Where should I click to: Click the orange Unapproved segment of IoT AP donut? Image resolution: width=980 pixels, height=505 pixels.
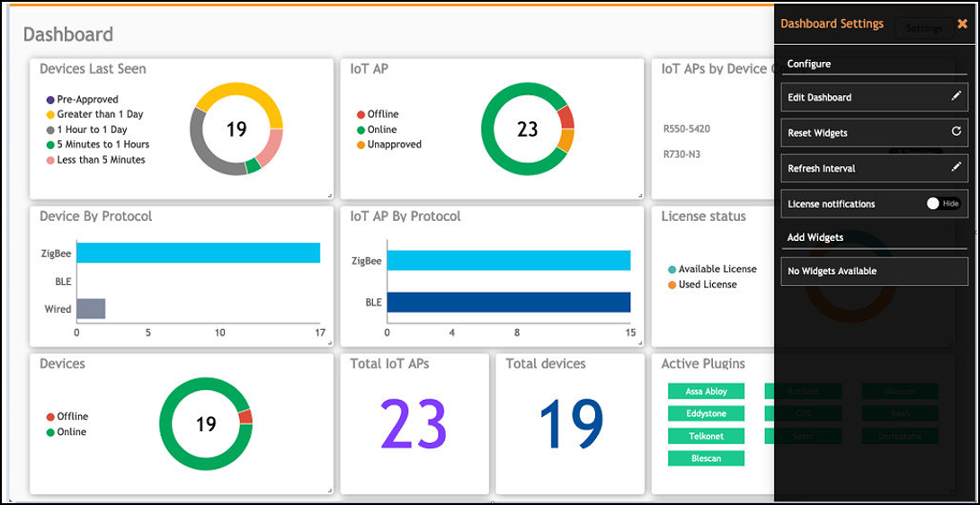click(x=565, y=140)
